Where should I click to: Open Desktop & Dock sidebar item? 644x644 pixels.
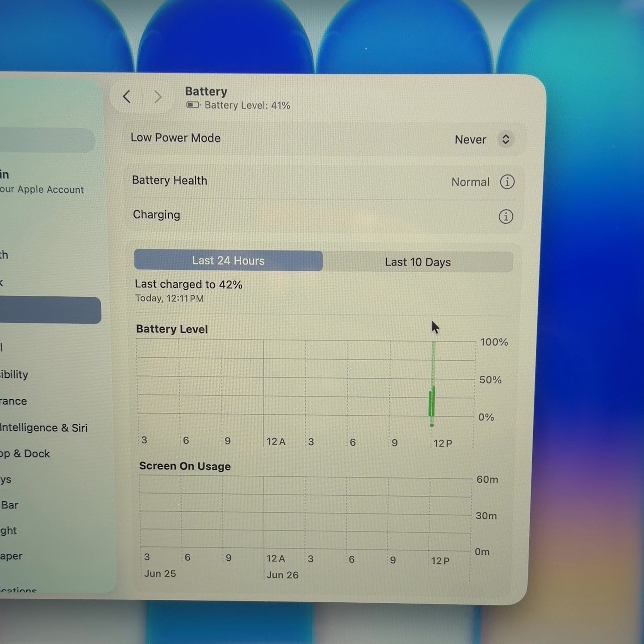25,453
